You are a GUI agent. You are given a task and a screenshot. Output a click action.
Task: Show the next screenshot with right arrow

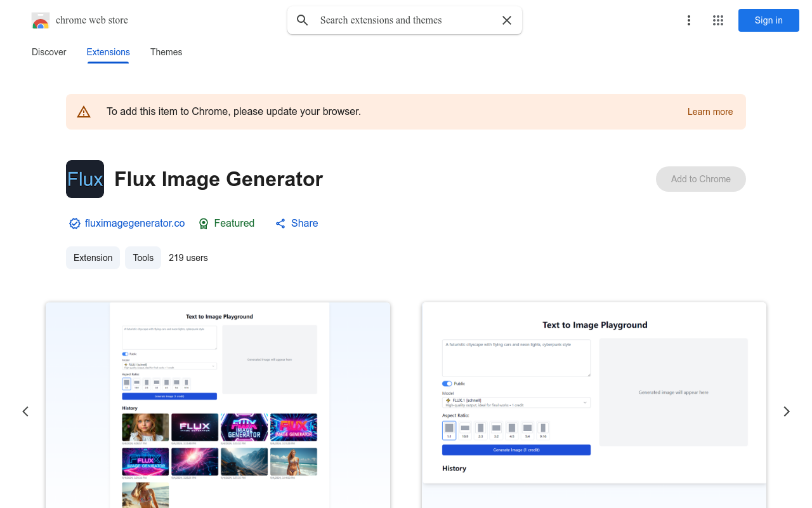(787, 411)
